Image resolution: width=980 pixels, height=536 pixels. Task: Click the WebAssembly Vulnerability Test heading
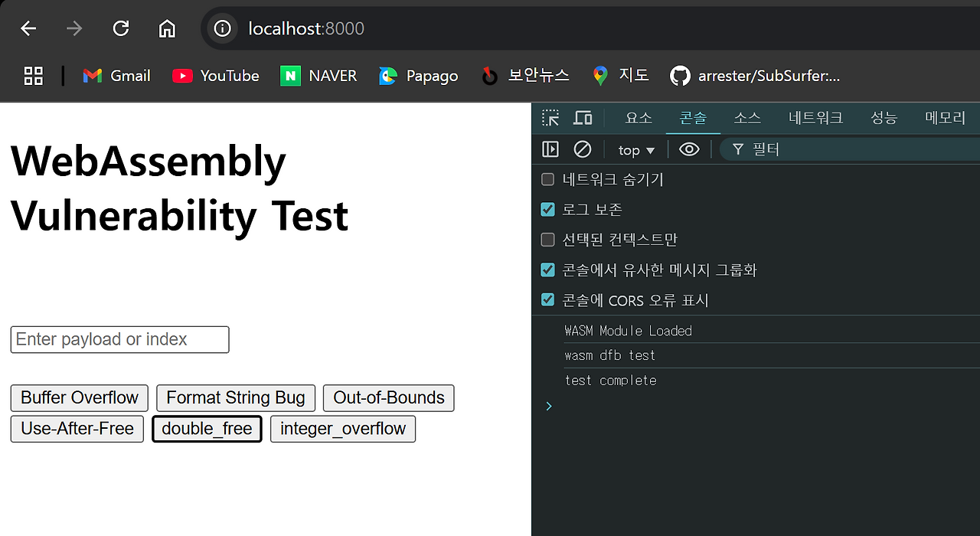pos(179,188)
